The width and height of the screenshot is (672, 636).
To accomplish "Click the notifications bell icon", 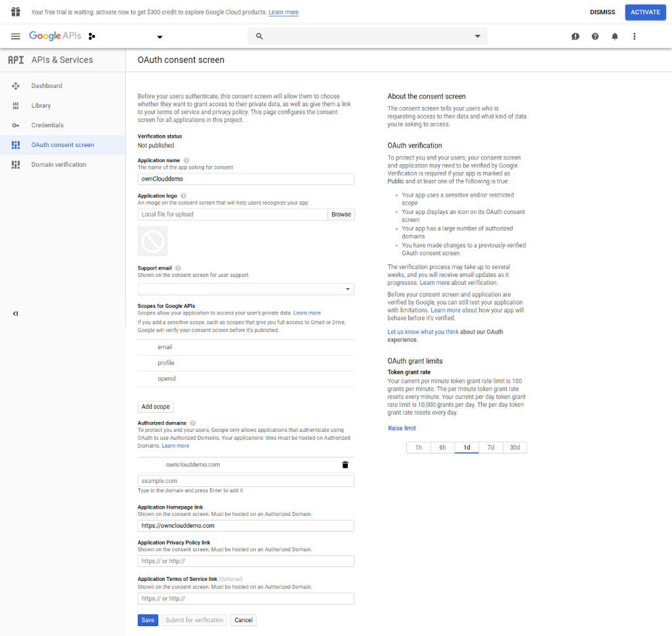I will pos(614,37).
